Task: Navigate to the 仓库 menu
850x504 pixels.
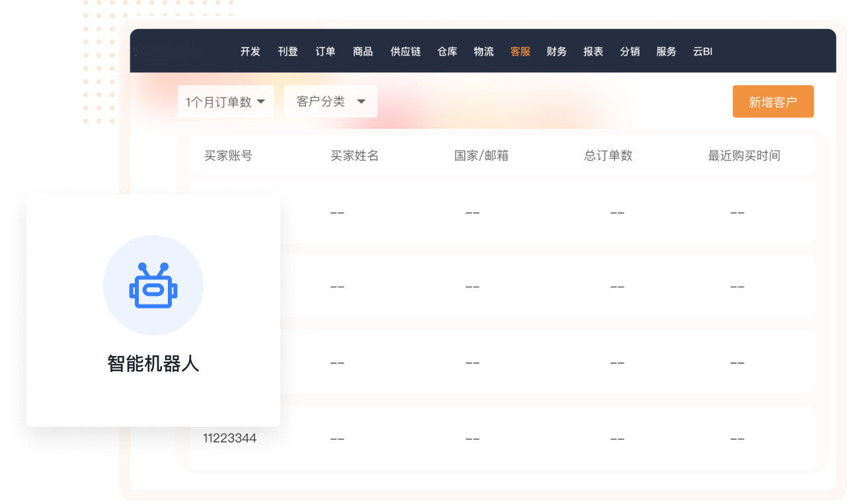Action: (447, 52)
